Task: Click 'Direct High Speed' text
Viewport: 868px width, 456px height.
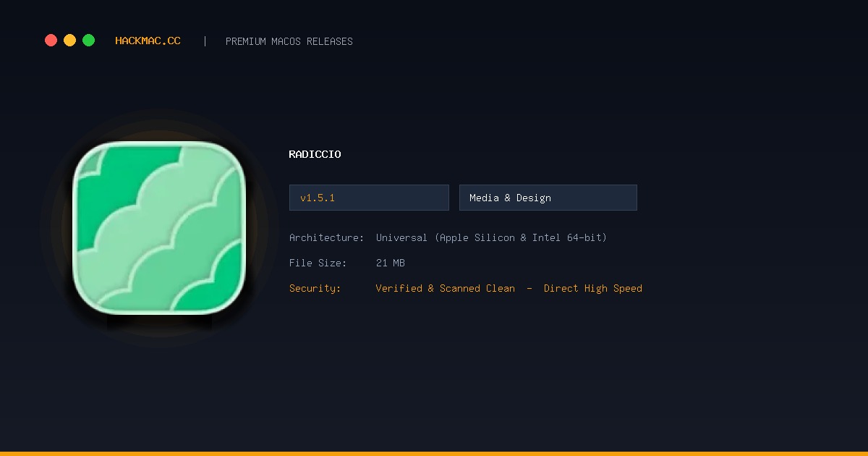Action: [x=593, y=288]
